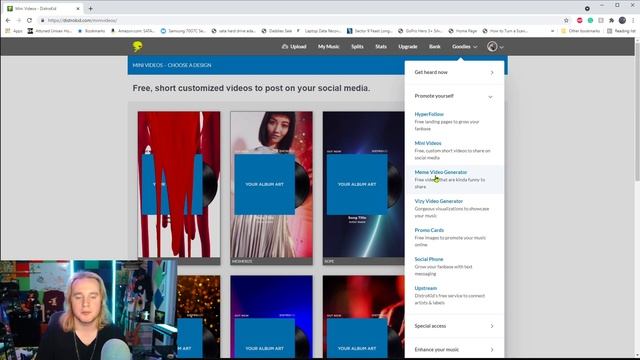
Task: Expand the Get heard now section
Action: point(454,72)
